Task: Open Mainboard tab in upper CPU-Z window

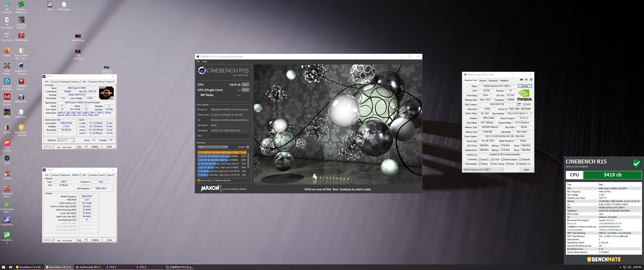Action: click(x=65, y=82)
